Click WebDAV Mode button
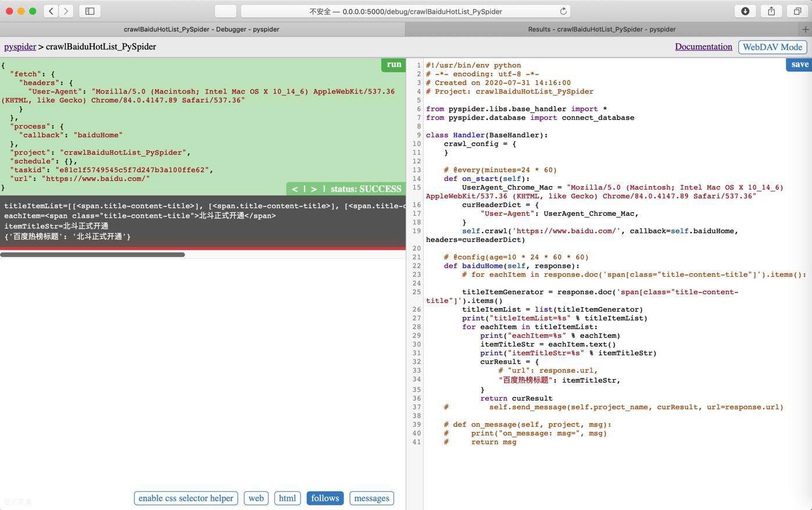Image resolution: width=812 pixels, height=510 pixels. (772, 47)
